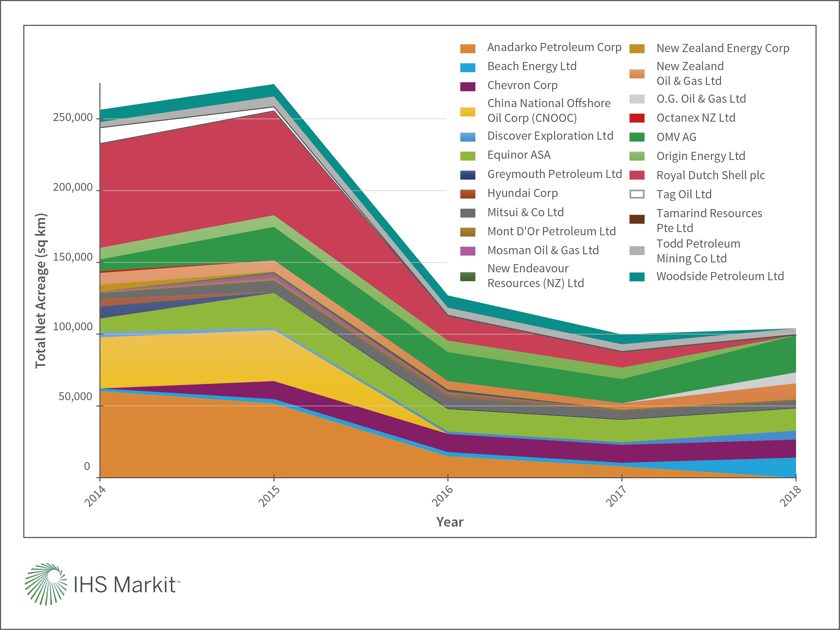Click the Origin Energy Ltd swatch
The image size is (840, 630).
click(x=637, y=156)
